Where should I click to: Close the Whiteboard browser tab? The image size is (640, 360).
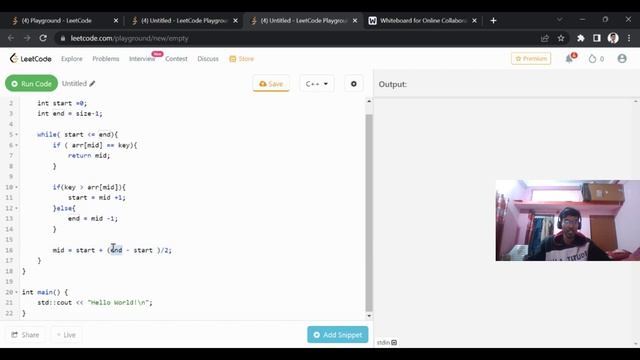coord(474,20)
